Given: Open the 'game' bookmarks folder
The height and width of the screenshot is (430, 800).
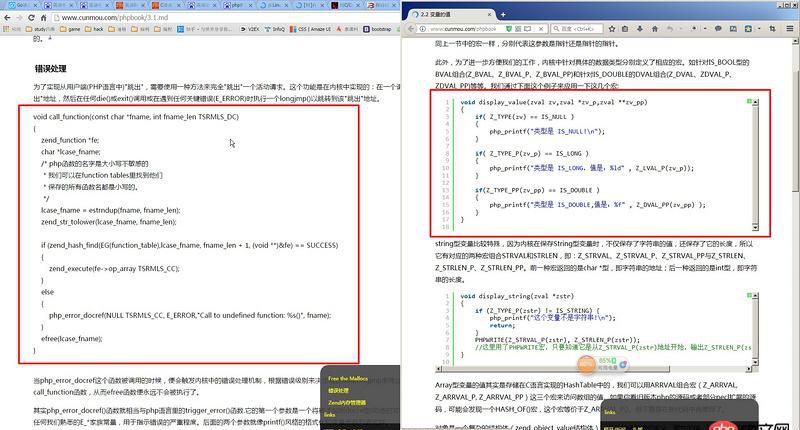Looking at the screenshot, I should click(70, 29).
